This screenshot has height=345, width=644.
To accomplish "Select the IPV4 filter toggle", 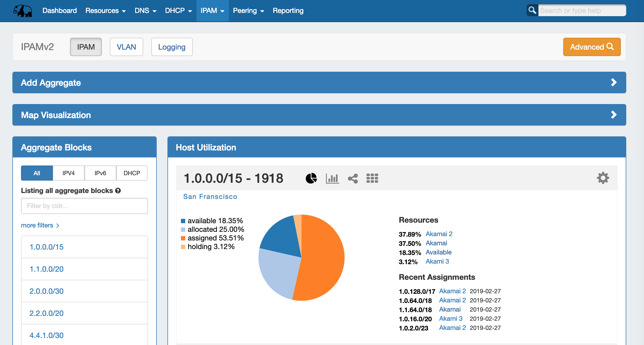I will click(68, 173).
